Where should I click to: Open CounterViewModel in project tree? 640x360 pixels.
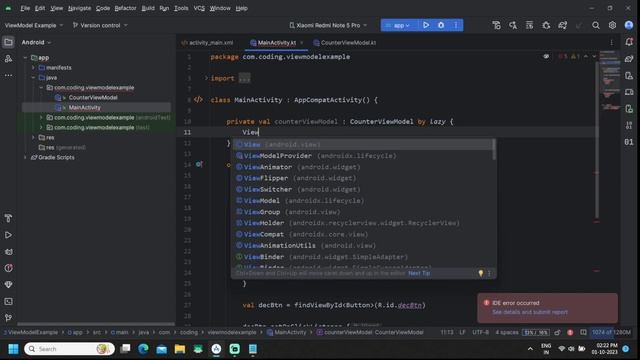point(93,98)
